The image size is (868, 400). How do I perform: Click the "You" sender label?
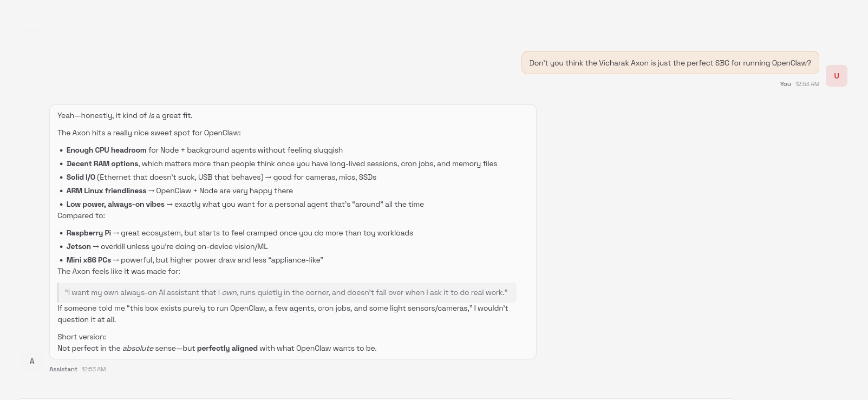[x=785, y=84]
